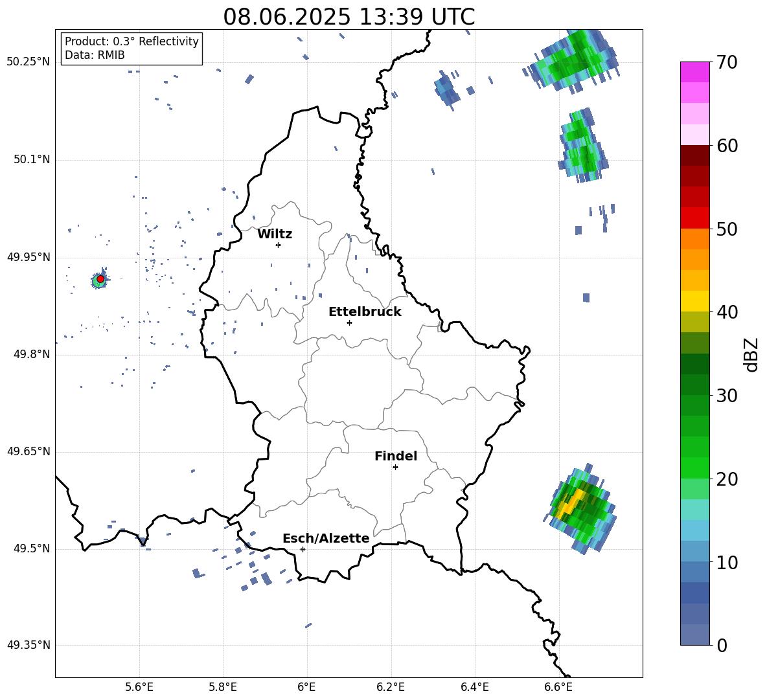
Task: Click the yellow colorbar swatch near 40
Action: [694, 301]
